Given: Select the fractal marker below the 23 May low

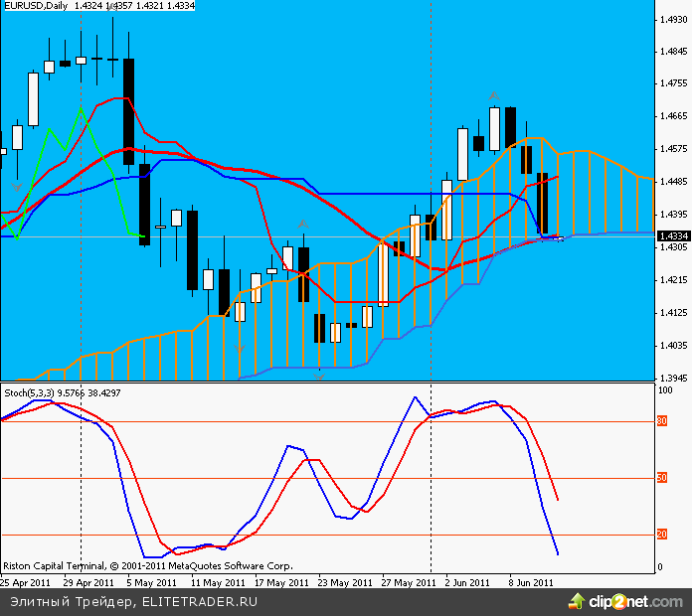Looking at the screenshot, I should click(318, 374).
